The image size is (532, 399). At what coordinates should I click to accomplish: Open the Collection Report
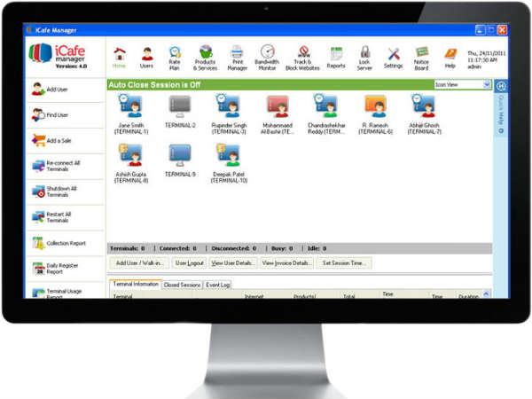point(66,243)
